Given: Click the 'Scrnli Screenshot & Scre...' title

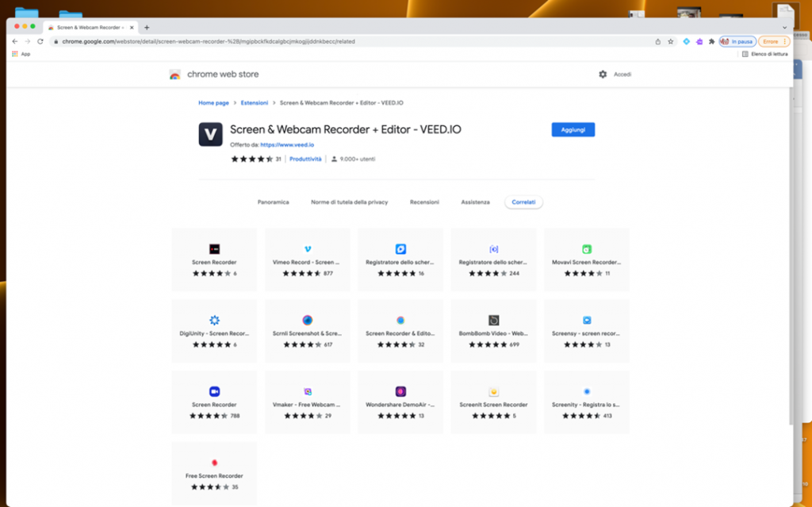Looking at the screenshot, I should click(307, 333).
